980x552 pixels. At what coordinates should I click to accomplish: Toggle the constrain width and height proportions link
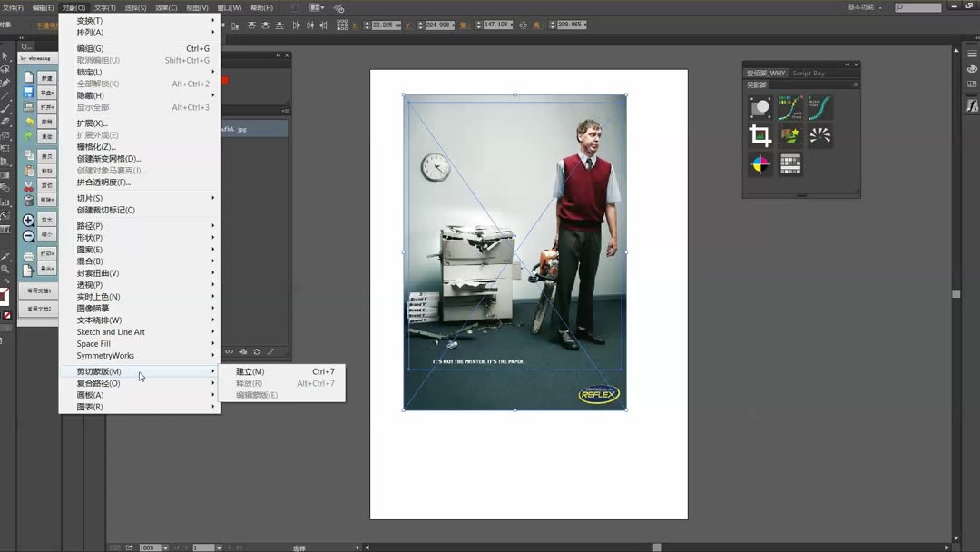(523, 25)
